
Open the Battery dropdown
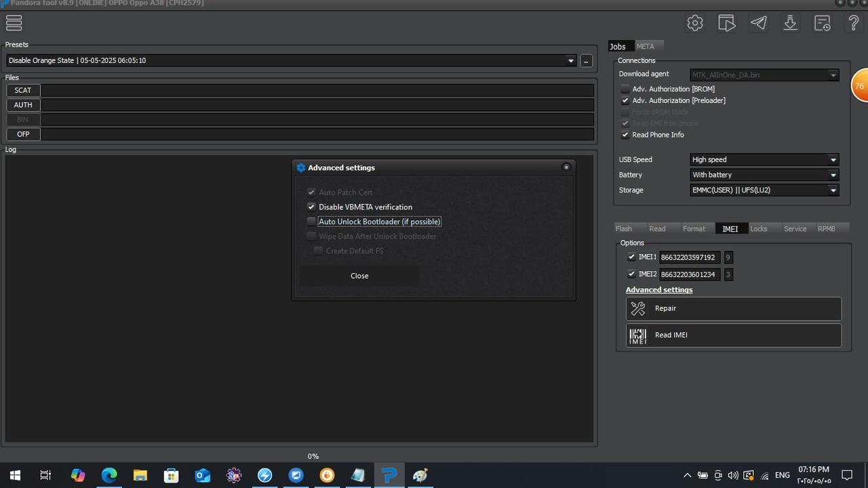tap(764, 175)
